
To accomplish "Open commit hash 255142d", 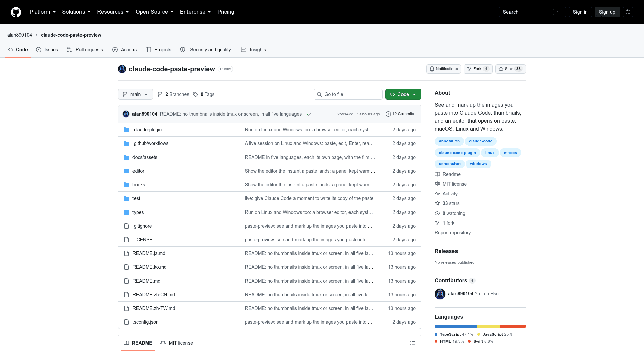I will pyautogui.click(x=345, y=114).
